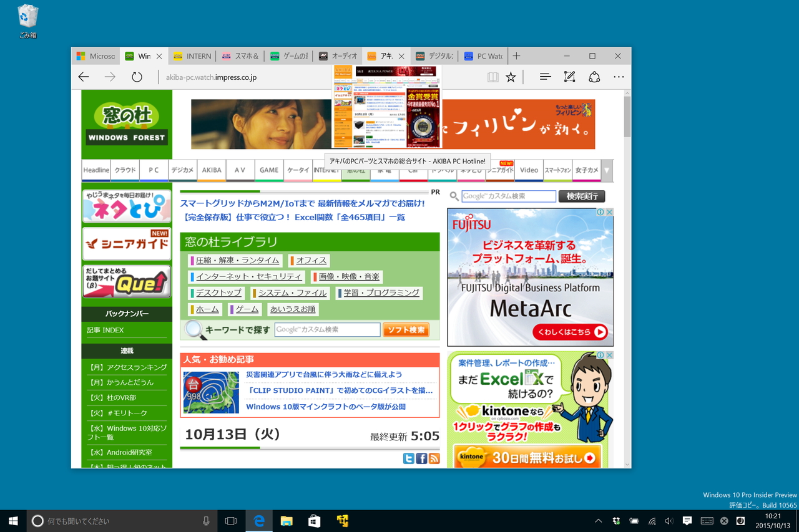The height and width of the screenshot is (532, 799).
Task: Open the Share panel
Action: [x=594, y=76]
